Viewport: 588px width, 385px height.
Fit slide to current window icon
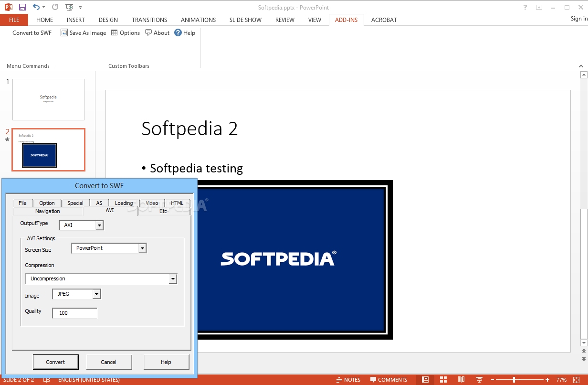(577, 380)
